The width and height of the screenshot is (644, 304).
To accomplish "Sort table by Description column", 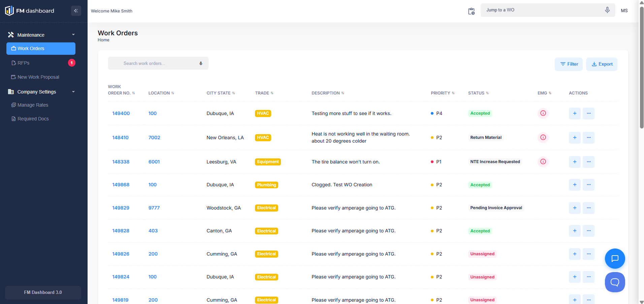I will (x=328, y=93).
